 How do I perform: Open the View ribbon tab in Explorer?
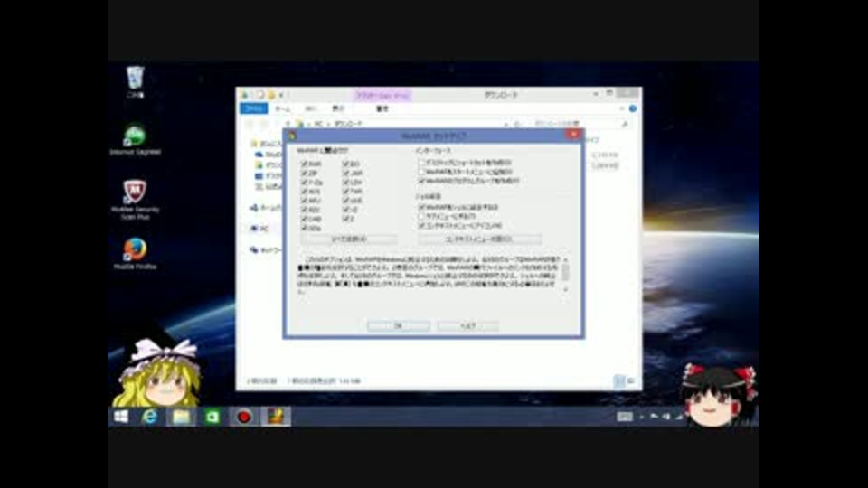pos(338,108)
